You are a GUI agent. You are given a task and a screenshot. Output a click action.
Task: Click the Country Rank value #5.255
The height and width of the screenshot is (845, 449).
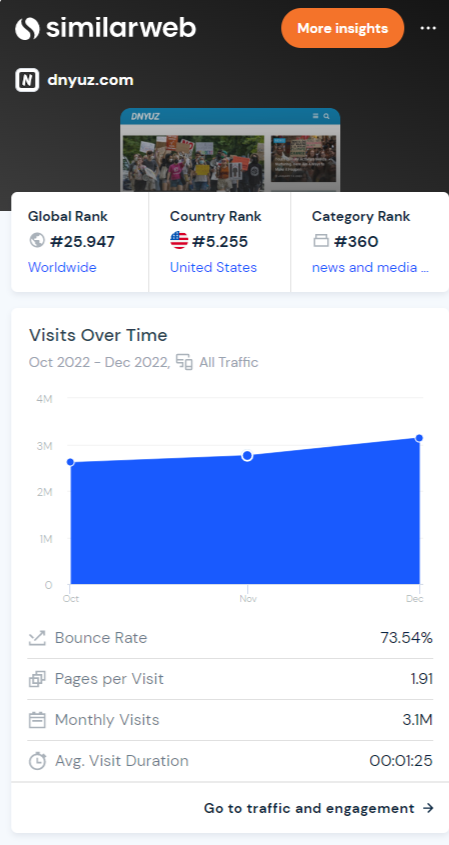point(220,241)
